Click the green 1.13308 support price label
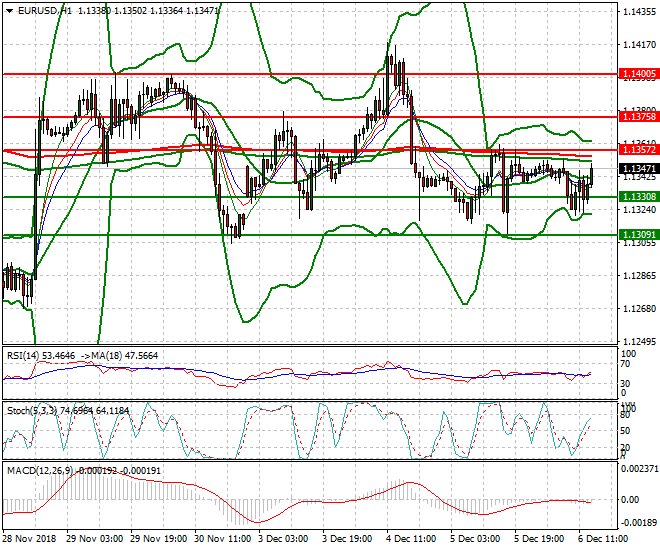Screen dimensions: 660x550 tap(638, 197)
